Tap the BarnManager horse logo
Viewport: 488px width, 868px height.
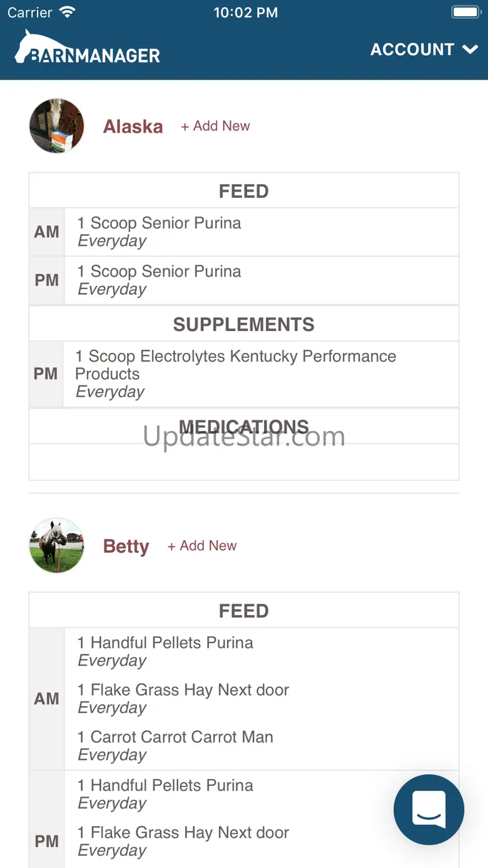click(x=87, y=48)
